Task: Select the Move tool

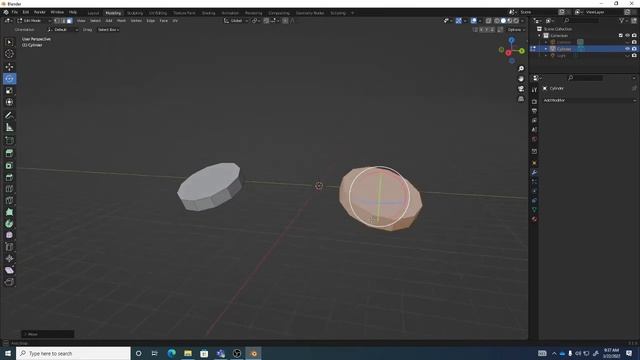Action: pos(9,67)
